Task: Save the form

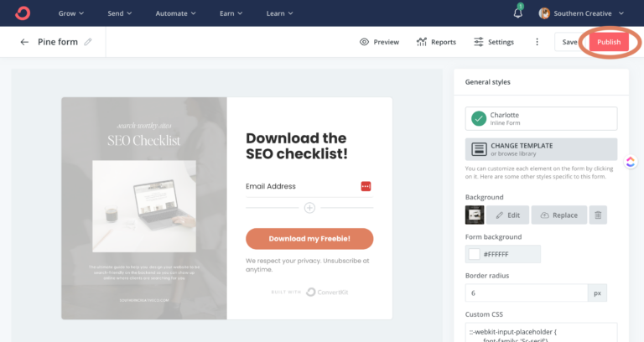Action: (569, 42)
